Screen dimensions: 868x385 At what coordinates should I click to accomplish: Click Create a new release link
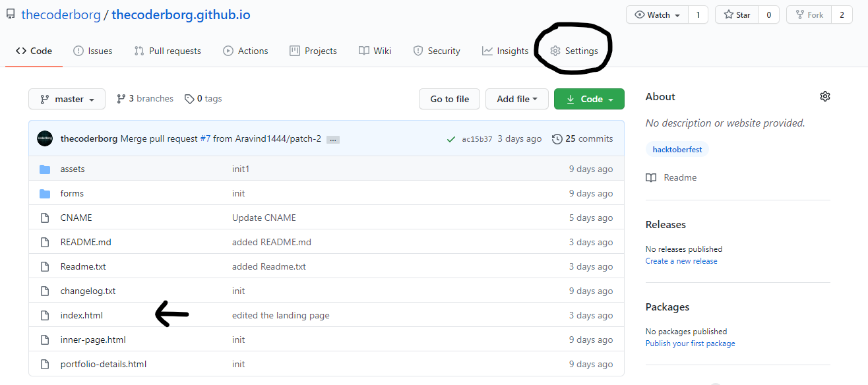(x=681, y=261)
